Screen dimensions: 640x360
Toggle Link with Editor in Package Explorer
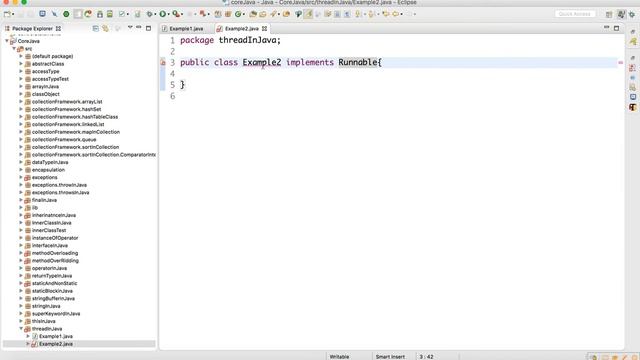(x=106, y=28)
